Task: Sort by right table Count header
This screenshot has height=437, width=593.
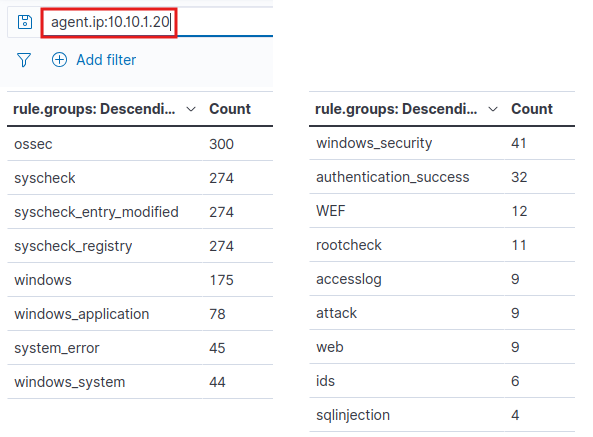Action: 532,109
